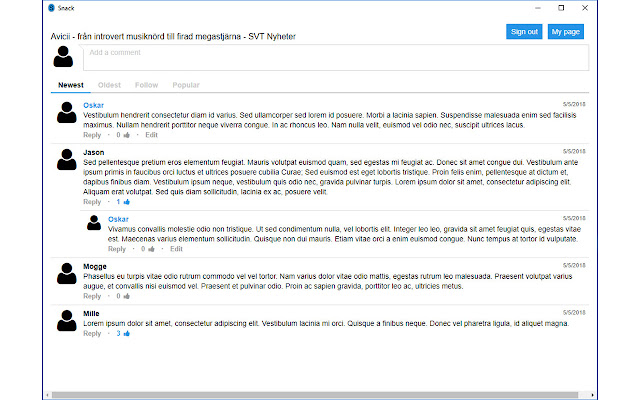Image resolution: width=640 pixels, height=400 pixels.
Task: Click the date on Jason's comment
Action: (574, 151)
